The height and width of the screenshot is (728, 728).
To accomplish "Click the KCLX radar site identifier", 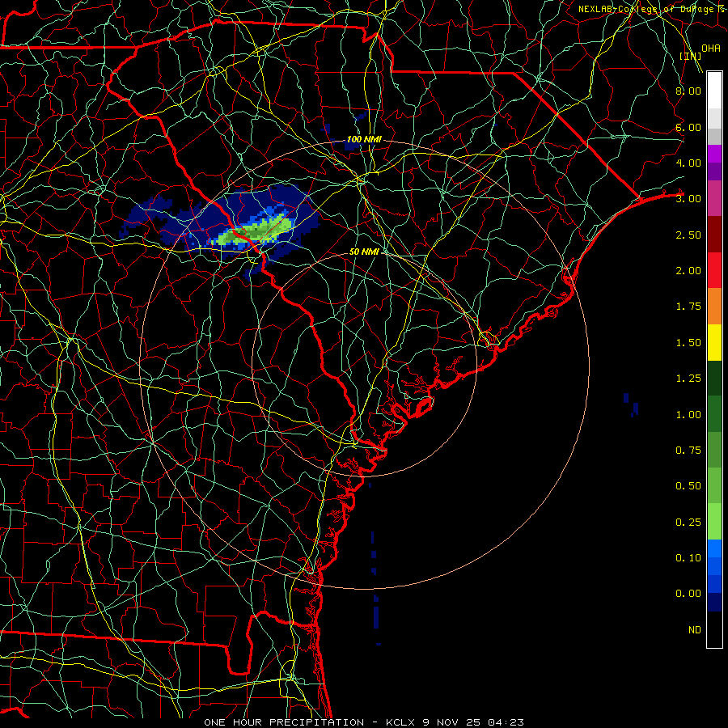I will tap(400, 722).
